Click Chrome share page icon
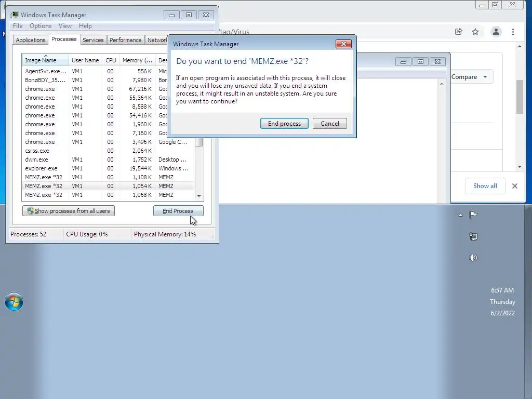This screenshot has height=399, width=532. click(458, 32)
